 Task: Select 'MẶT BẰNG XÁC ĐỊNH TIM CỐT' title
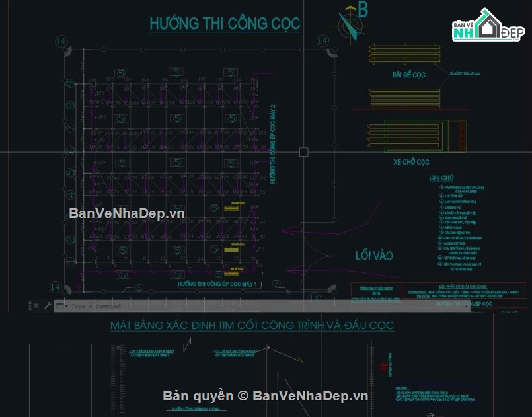tap(252, 325)
